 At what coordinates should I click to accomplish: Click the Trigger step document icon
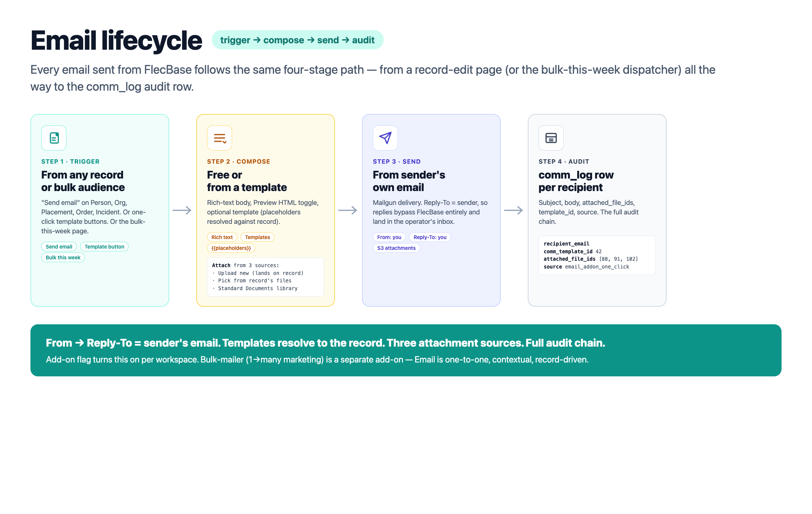pyautogui.click(x=54, y=138)
